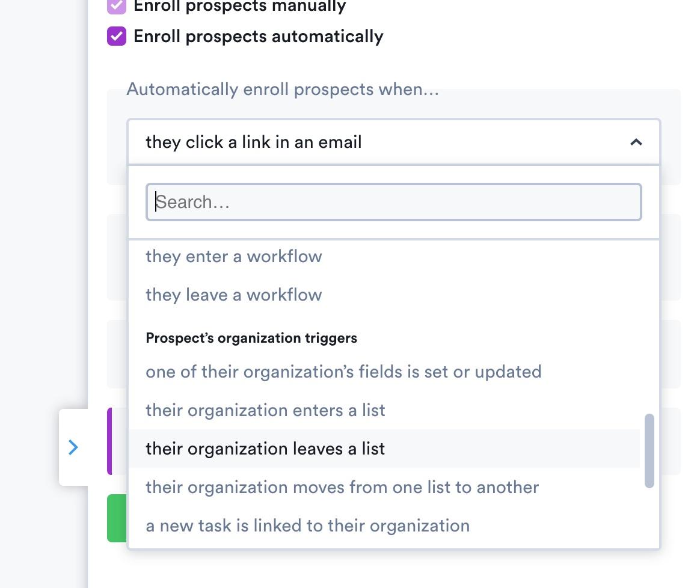This screenshot has height=588, width=700.
Task: Uncheck Enroll prospects automatically checkbox
Action: click(x=117, y=36)
